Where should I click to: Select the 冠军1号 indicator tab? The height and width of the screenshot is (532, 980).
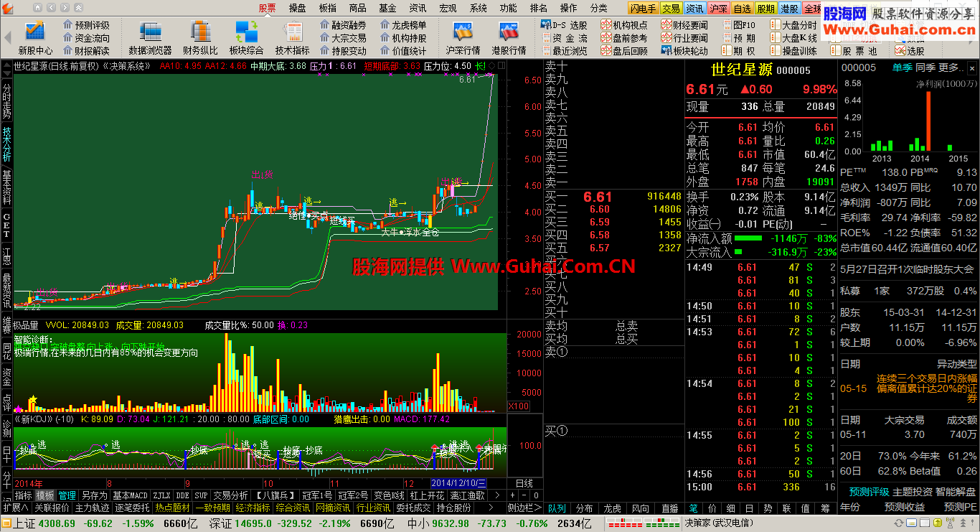[316, 495]
